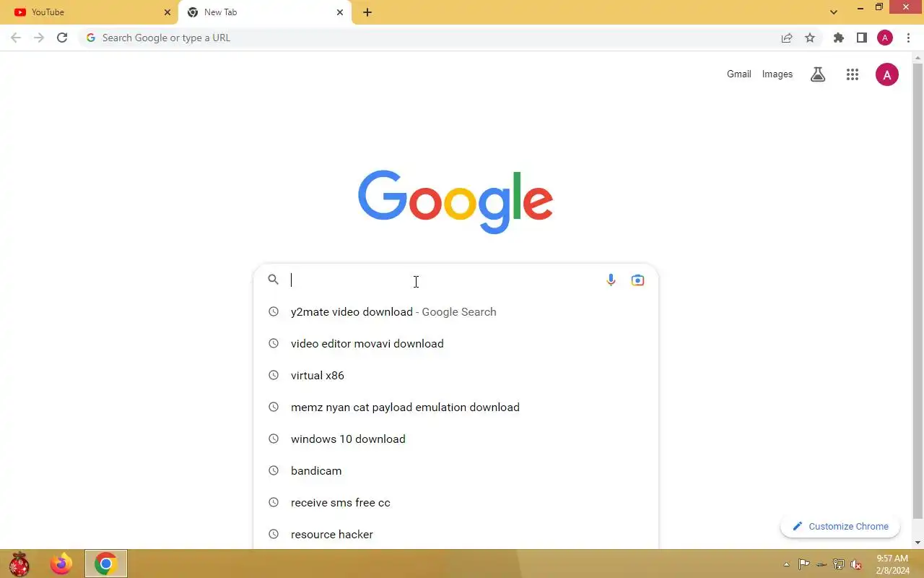Click the Google logo
This screenshot has width=924, height=578.
[x=456, y=202]
